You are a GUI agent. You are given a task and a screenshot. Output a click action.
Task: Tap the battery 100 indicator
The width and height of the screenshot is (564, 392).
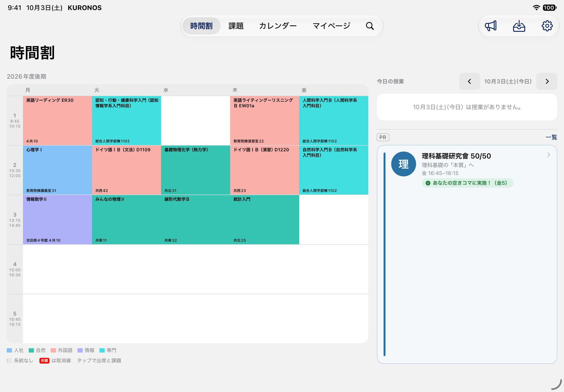(x=549, y=8)
